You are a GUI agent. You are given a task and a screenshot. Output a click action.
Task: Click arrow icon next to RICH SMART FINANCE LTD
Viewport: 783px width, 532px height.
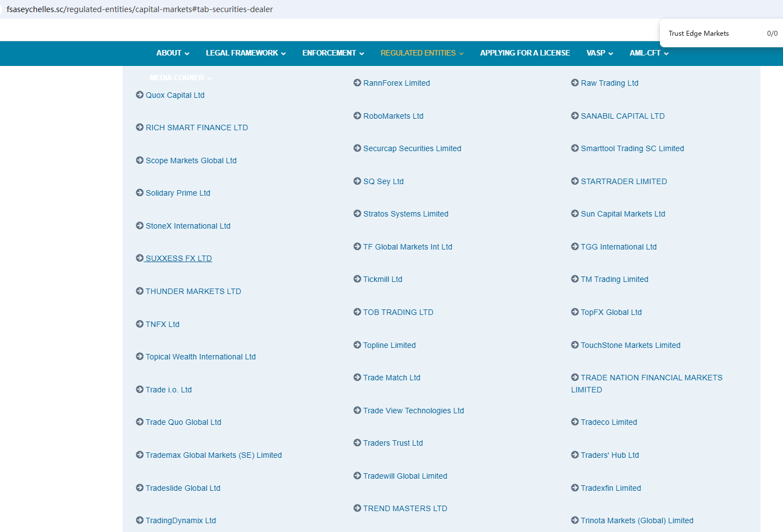pyautogui.click(x=140, y=128)
